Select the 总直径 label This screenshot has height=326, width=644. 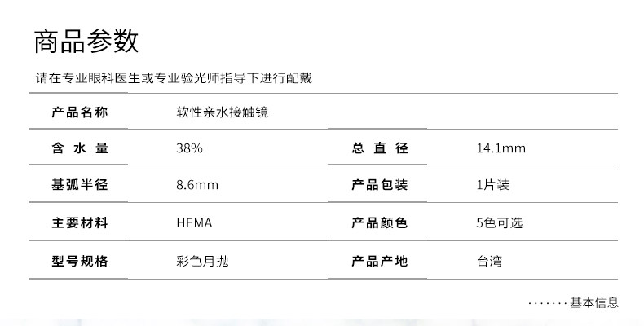point(379,148)
